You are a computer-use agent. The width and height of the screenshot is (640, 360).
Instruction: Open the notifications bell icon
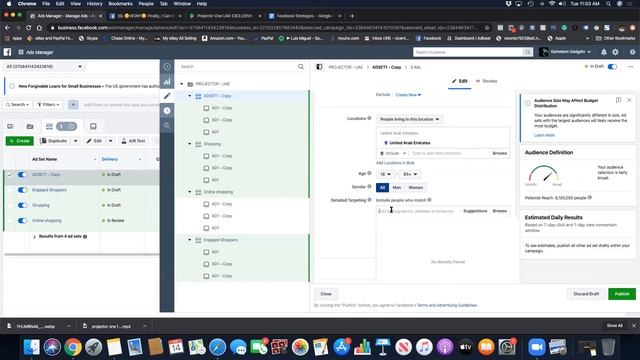(604, 52)
